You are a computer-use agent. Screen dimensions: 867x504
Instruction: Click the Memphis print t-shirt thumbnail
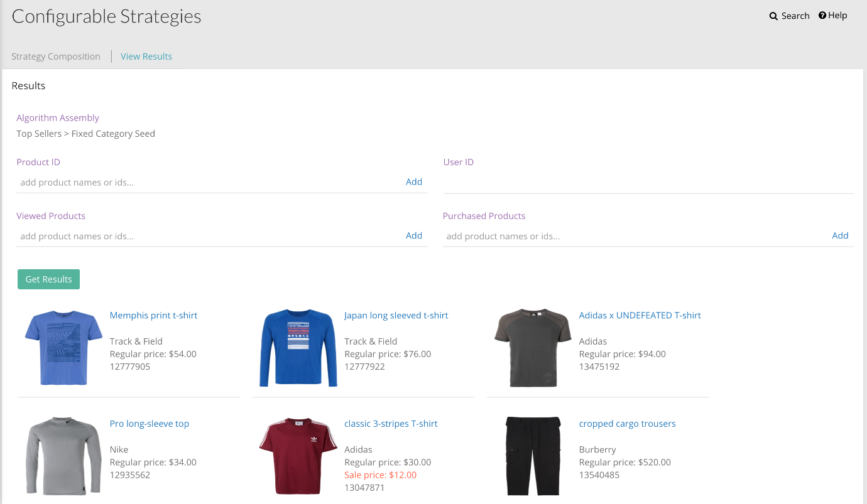pos(63,347)
